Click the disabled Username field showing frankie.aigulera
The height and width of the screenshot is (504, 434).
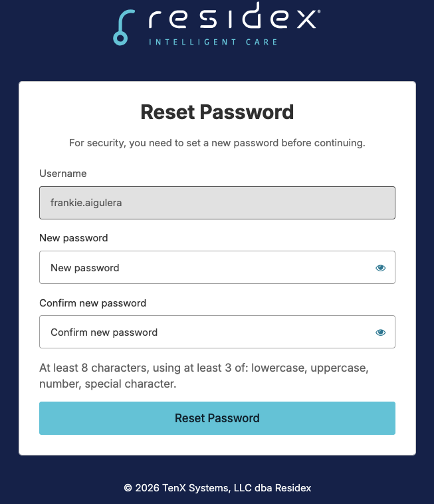click(217, 203)
